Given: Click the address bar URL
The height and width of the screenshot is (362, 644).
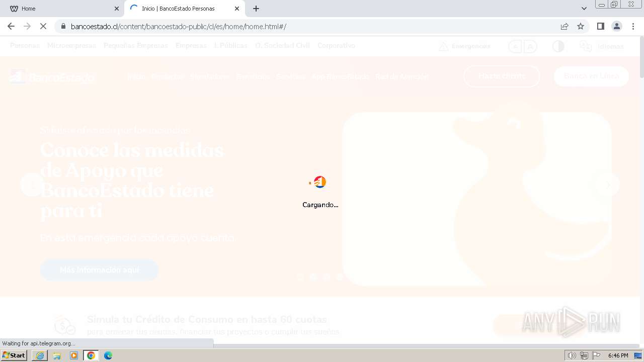Looking at the screenshot, I should [179, 27].
